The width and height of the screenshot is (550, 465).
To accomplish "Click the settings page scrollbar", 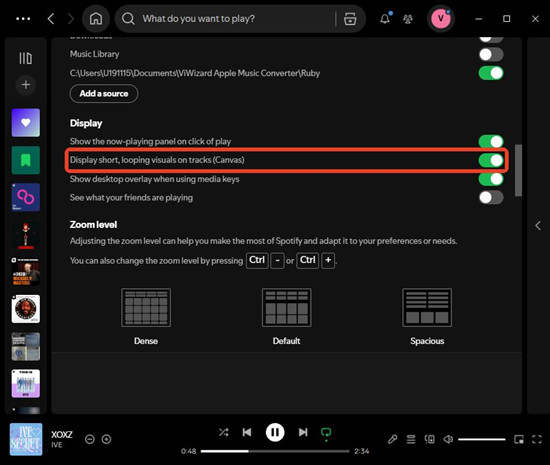I will [x=518, y=170].
